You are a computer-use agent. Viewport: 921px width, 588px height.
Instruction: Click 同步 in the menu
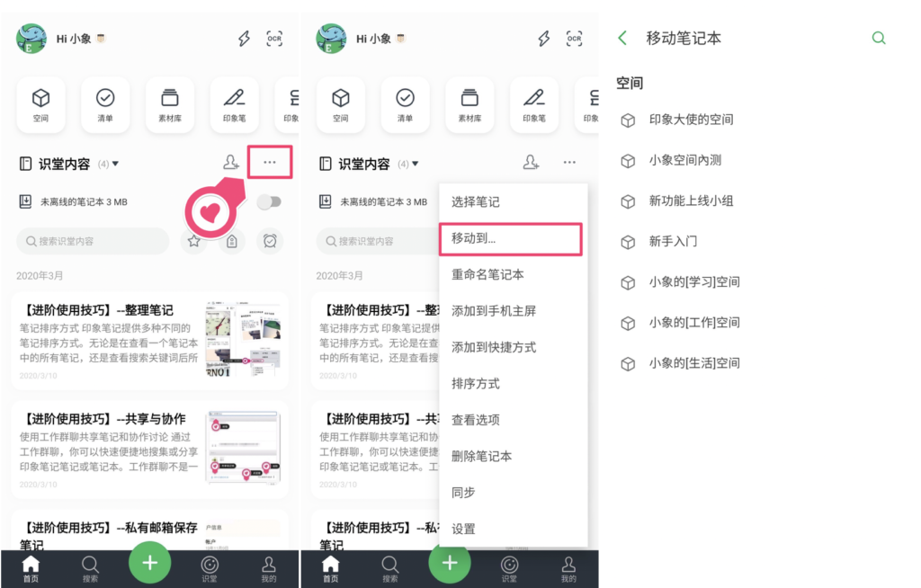[x=463, y=493]
